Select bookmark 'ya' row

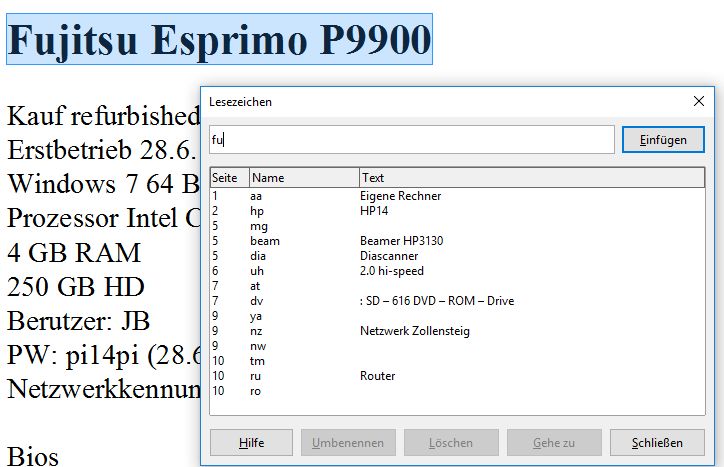457,316
